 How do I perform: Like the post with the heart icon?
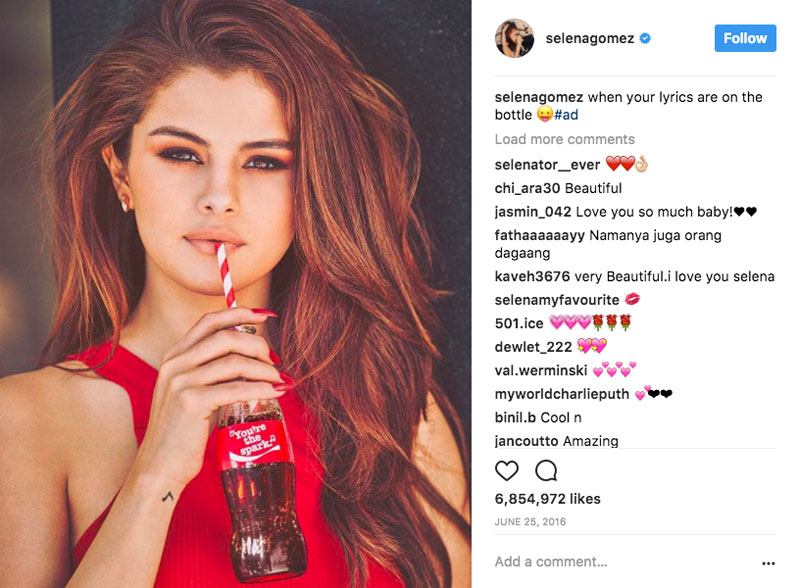coord(507,470)
